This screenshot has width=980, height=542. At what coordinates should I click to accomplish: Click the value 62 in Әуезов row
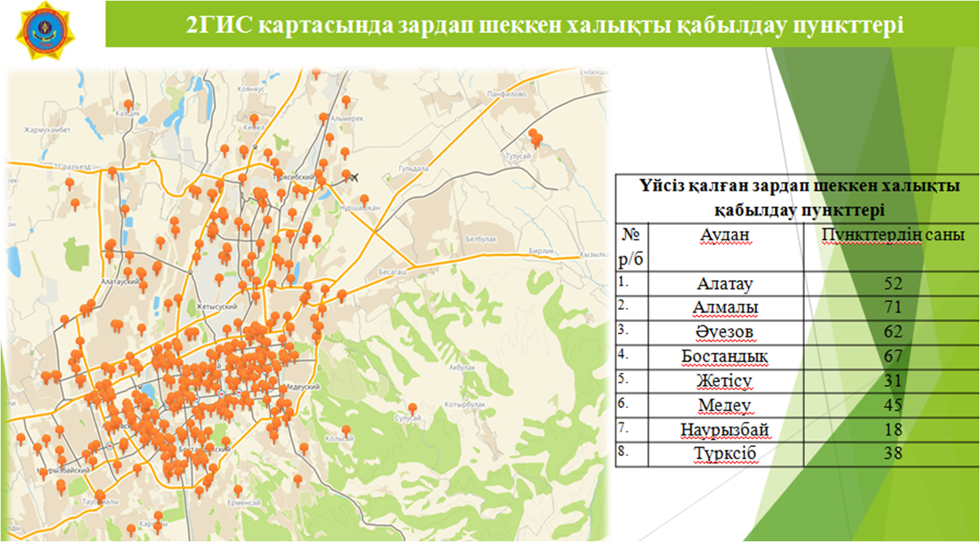pyautogui.click(x=893, y=332)
